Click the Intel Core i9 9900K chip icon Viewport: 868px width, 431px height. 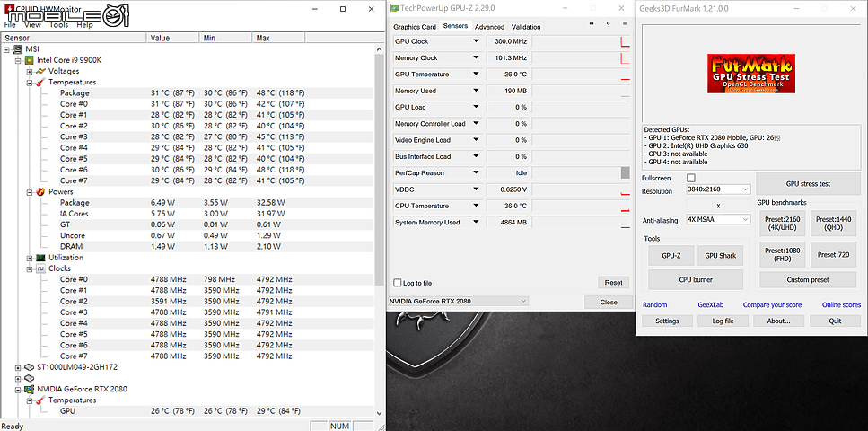click(x=30, y=60)
